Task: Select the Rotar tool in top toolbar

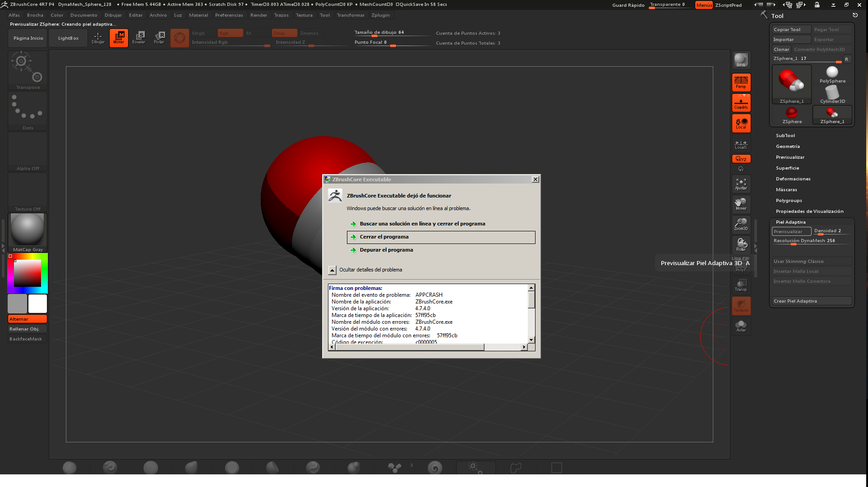Action: [159, 37]
